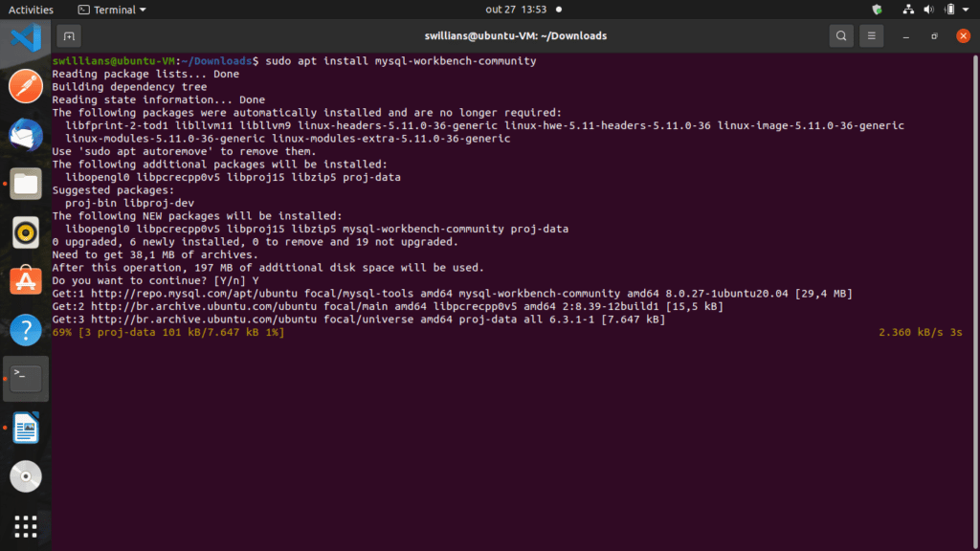Open the terminal hamburger menu
The width and height of the screenshot is (980, 551).
coord(871,36)
